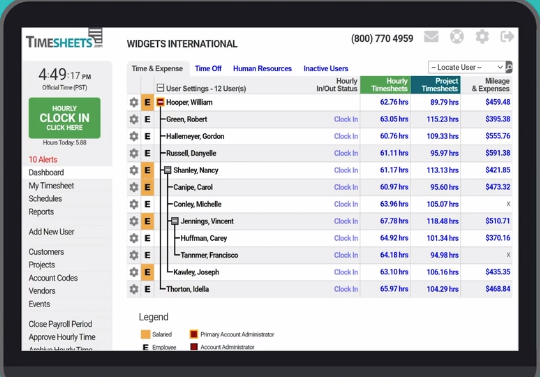Open Close Payroll Period link

point(60,324)
